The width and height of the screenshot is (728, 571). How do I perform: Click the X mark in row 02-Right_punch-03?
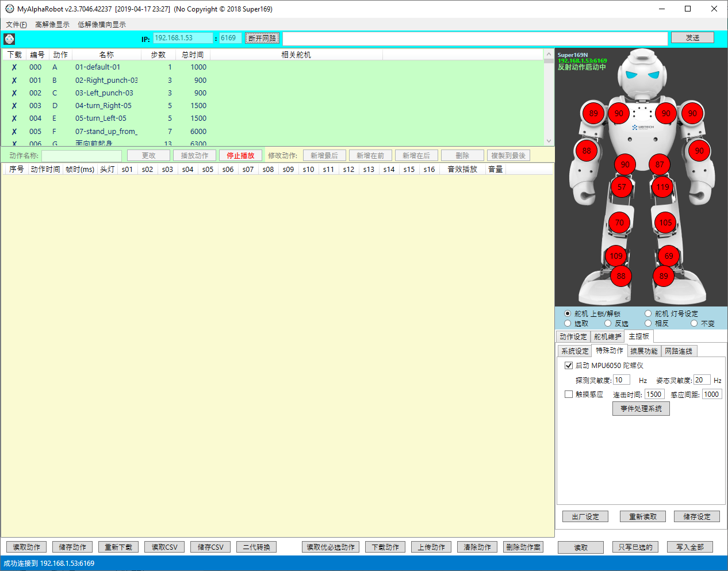tap(14, 81)
